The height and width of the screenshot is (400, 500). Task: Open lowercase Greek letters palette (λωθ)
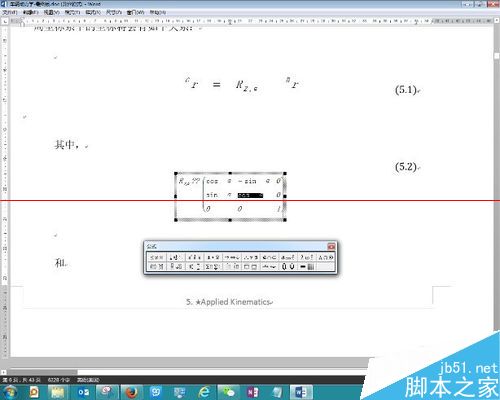click(307, 257)
